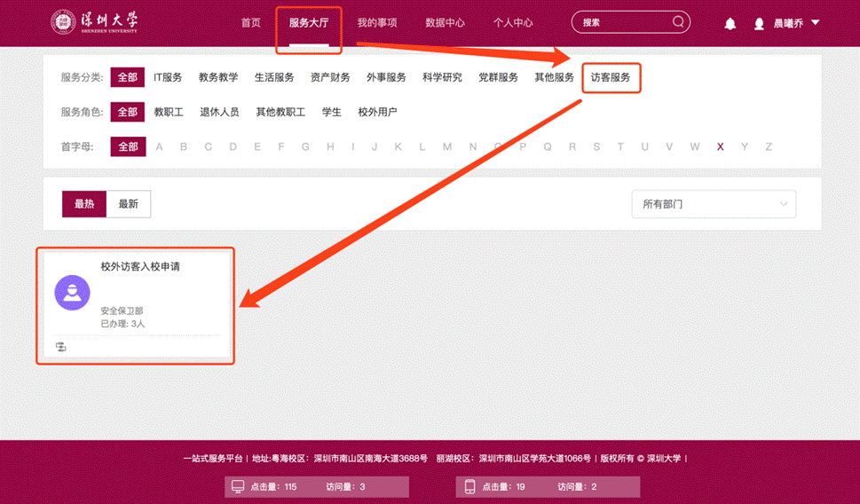The height and width of the screenshot is (504, 860).
Task: Click the workflow icon on service card
Action: tap(61, 347)
